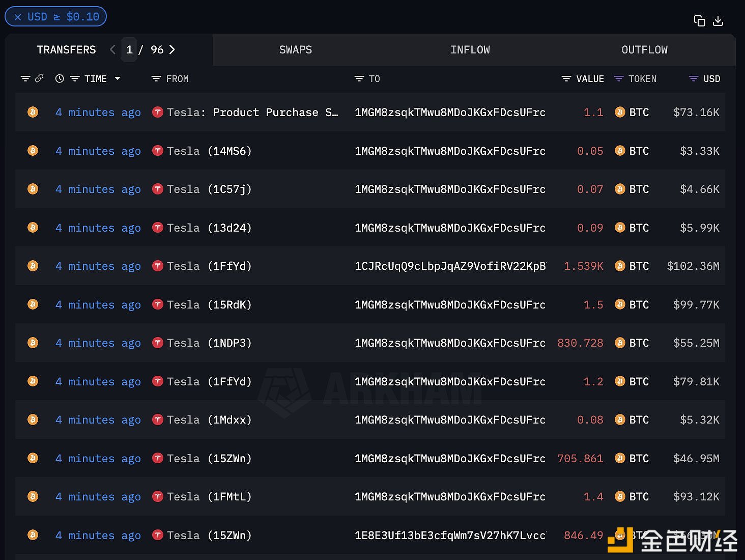Screen dimensions: 745x560
Task: Open recipient address 1CJRcUqQ9cLbpJqAZ9VofiRV22KpB
Action: coord(450,266)
